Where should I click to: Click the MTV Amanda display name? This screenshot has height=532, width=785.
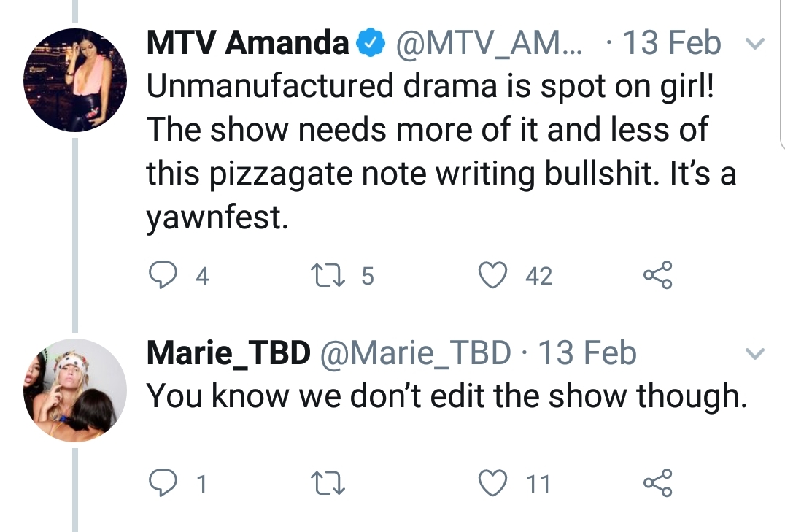pyautogui.click(x=247, y=42)
